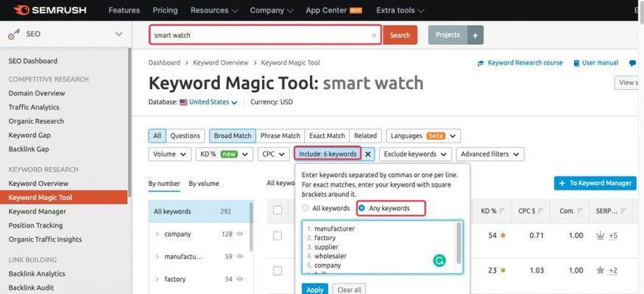The height and width of the screenshot is (294, 644).
Task: Open the Volume filter dropdown
Action: (169, 154)
